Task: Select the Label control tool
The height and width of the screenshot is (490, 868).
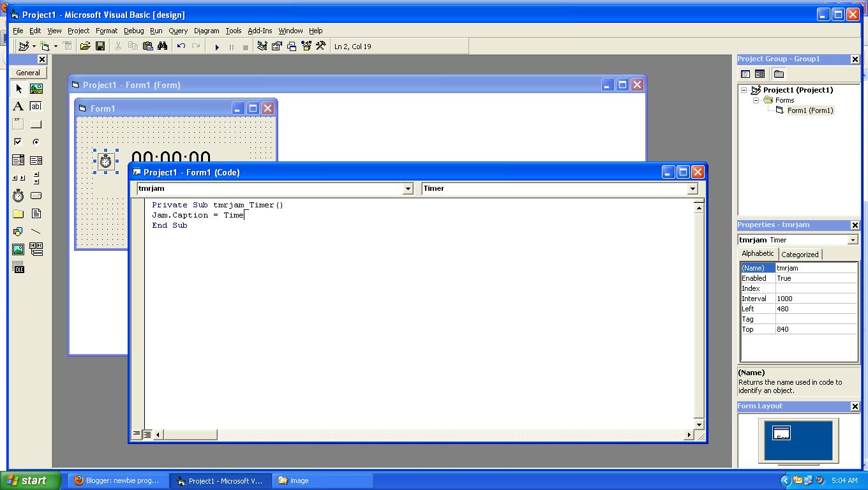Action: point(19,107)
